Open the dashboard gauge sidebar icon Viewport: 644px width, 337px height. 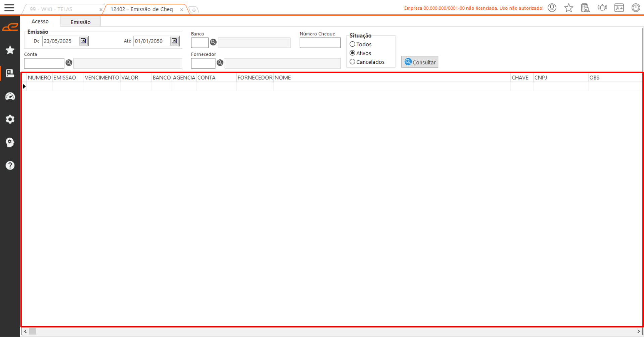10,96
